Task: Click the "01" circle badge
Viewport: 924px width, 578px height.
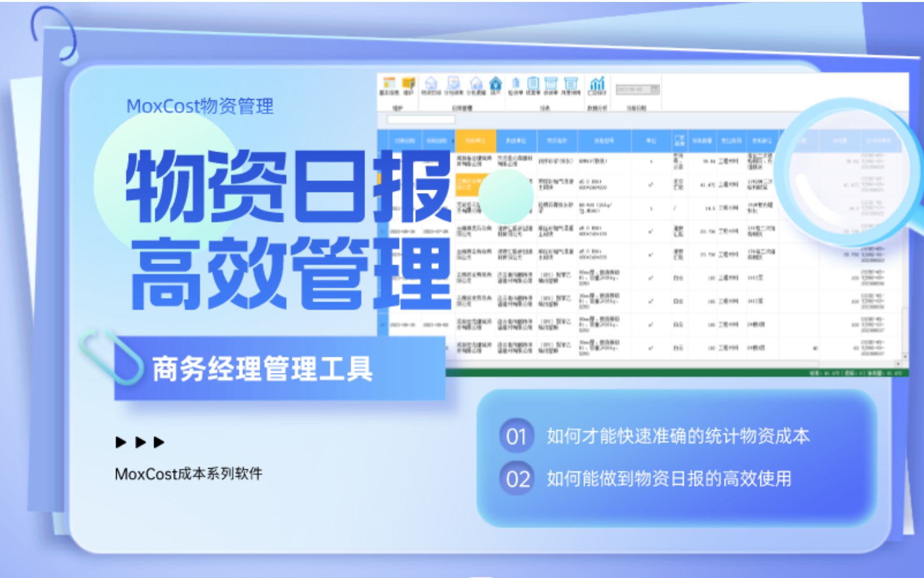Action: coord(516,436)
